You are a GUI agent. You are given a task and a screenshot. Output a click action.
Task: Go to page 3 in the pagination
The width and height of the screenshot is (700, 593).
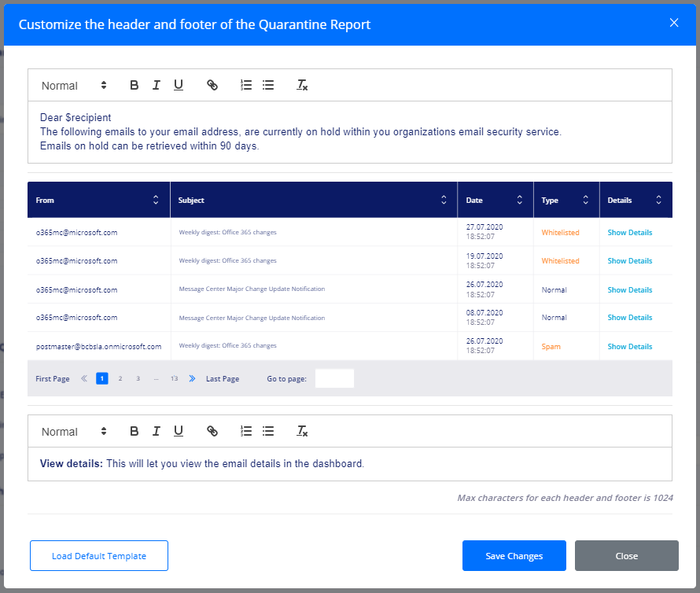[138, 378]
